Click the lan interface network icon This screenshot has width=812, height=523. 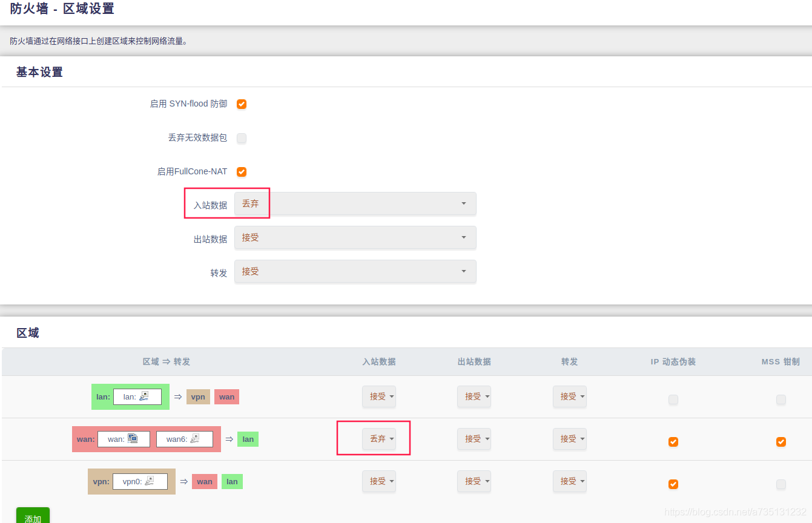pyautogui.click(x=144, y=396)
